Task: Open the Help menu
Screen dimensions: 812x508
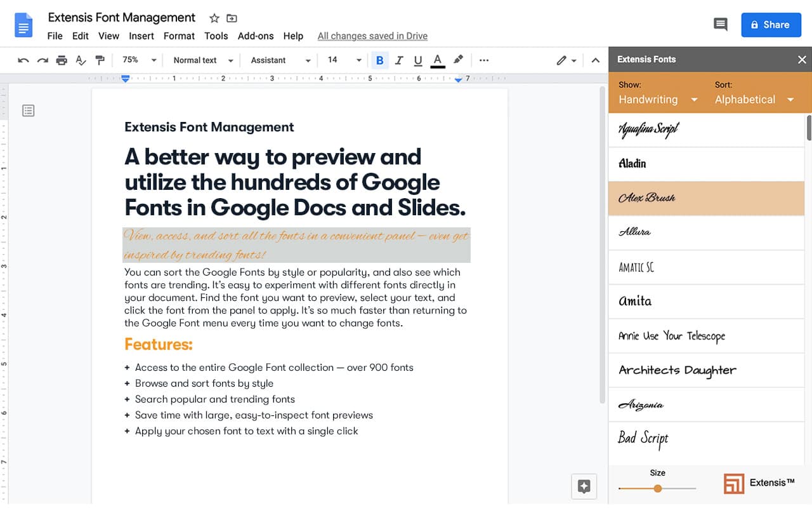Action: 293,36
